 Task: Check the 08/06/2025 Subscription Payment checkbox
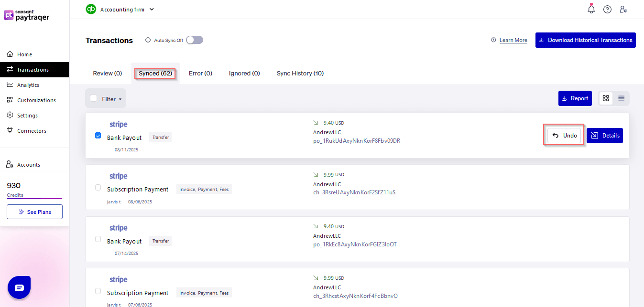point(98,188)
